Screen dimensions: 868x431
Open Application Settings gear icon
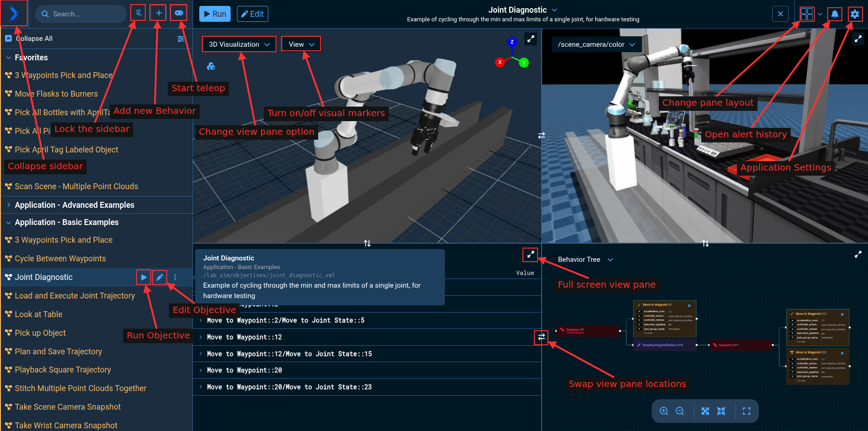tap(854, 14)
